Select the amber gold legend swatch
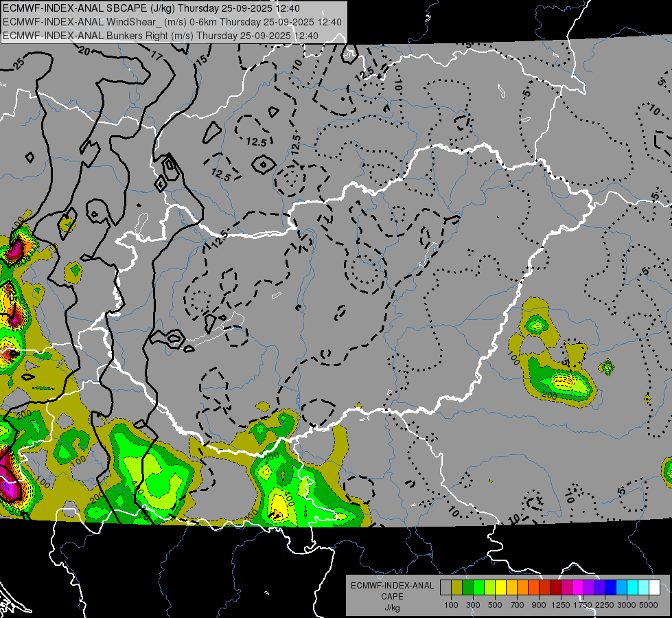This screenshot has width=672, height=618. point(511,587)
